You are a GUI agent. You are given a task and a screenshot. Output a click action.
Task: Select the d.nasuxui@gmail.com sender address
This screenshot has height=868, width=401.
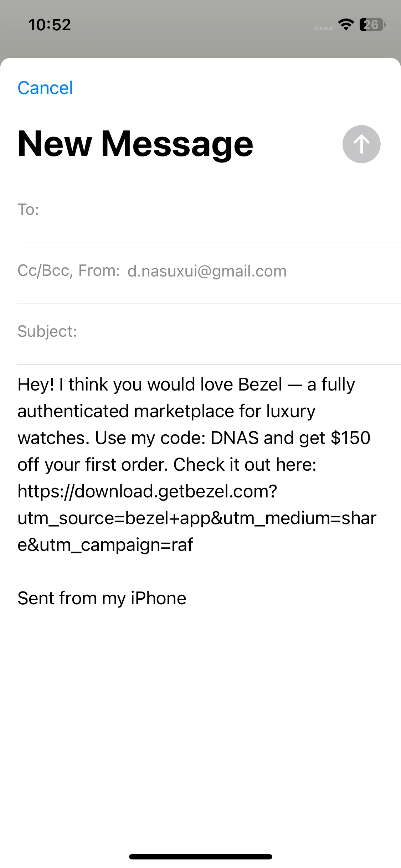click(x=207, y=271)
